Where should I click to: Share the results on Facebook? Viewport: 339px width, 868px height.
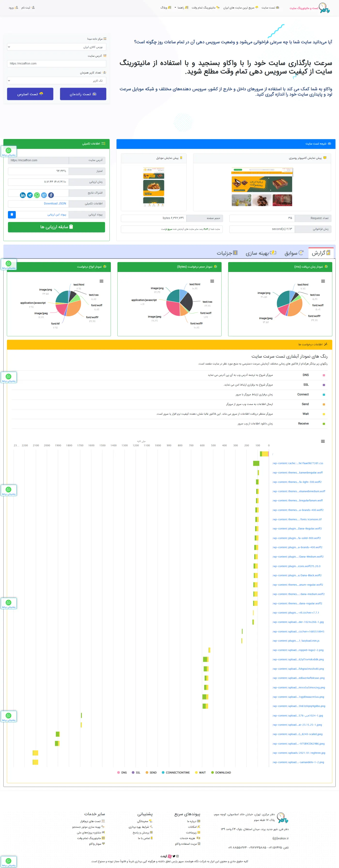(x=51, y=195)
